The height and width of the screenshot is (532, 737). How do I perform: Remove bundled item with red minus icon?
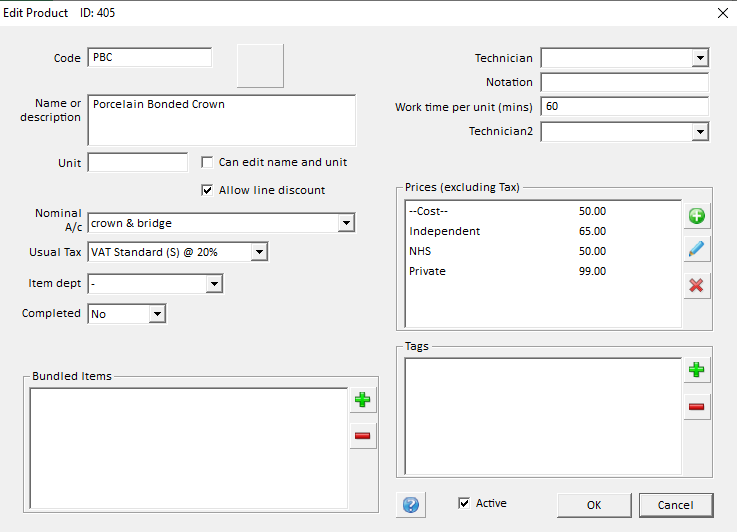click(x=362, y=436)
